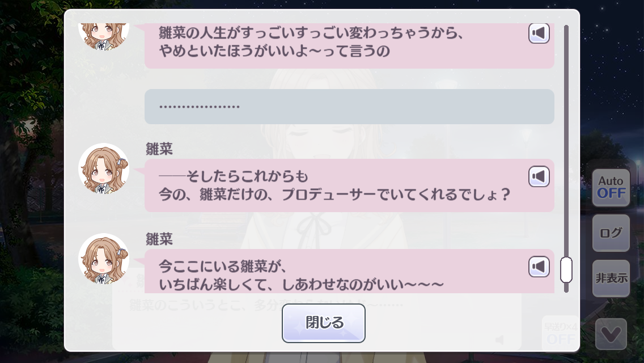Click the upper scrollbar track to page up
This screenshot has height=363, width=644.
tap(566, 140)
